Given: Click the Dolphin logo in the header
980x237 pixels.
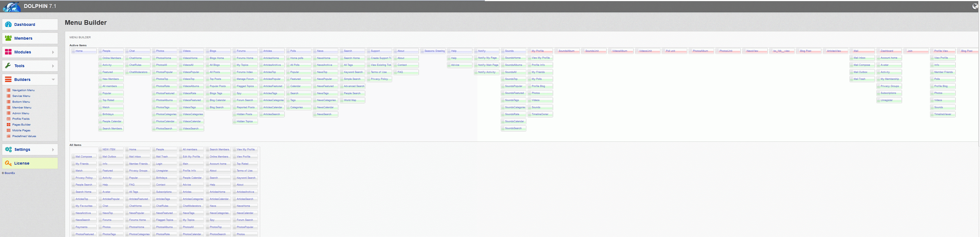Looking at the screenshot, I should pyautogui.click(x=12, y=7).
